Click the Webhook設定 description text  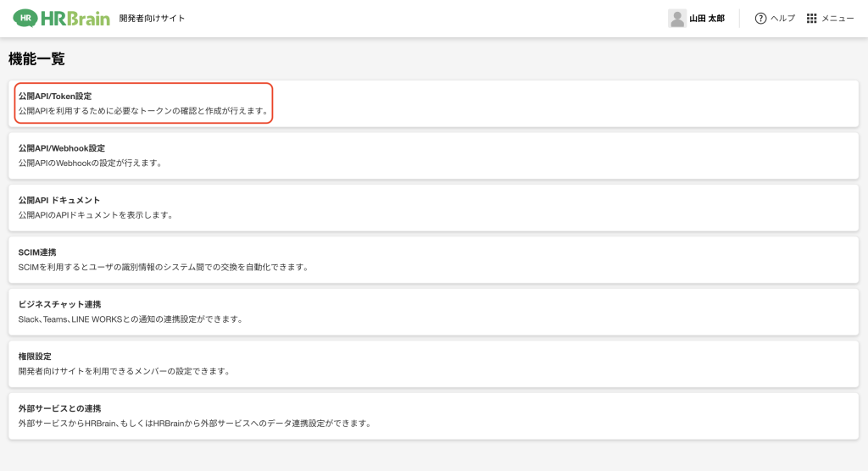click(90, 163)
